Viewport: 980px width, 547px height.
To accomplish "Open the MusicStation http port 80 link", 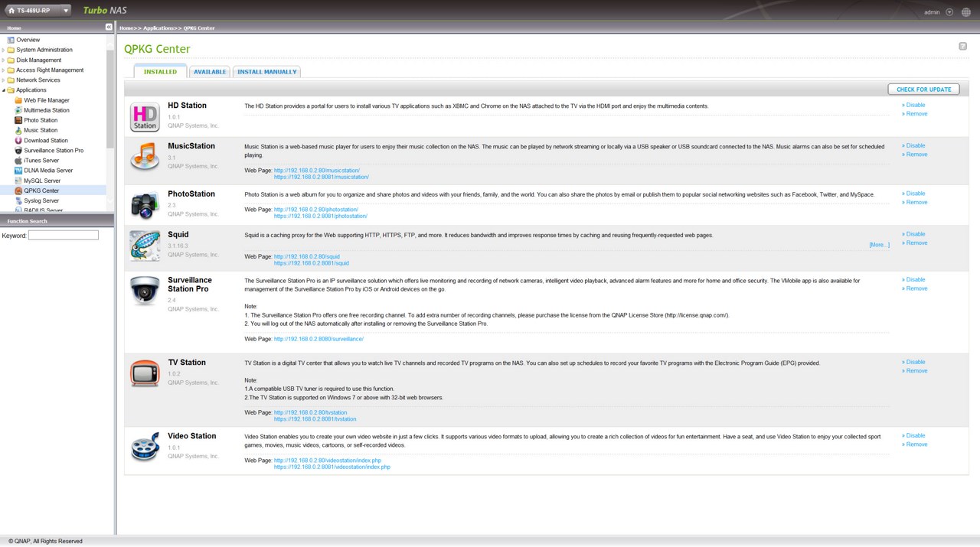I will [x=317, y=171].
